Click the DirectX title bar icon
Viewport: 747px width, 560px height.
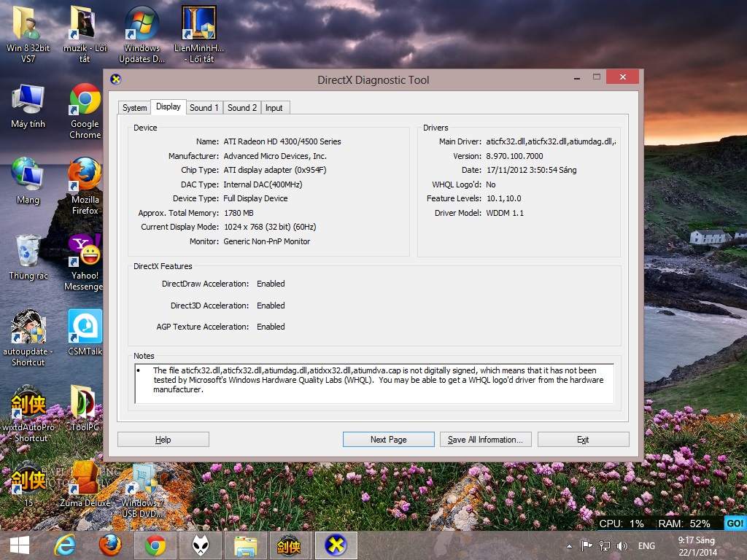pos(116,79)
